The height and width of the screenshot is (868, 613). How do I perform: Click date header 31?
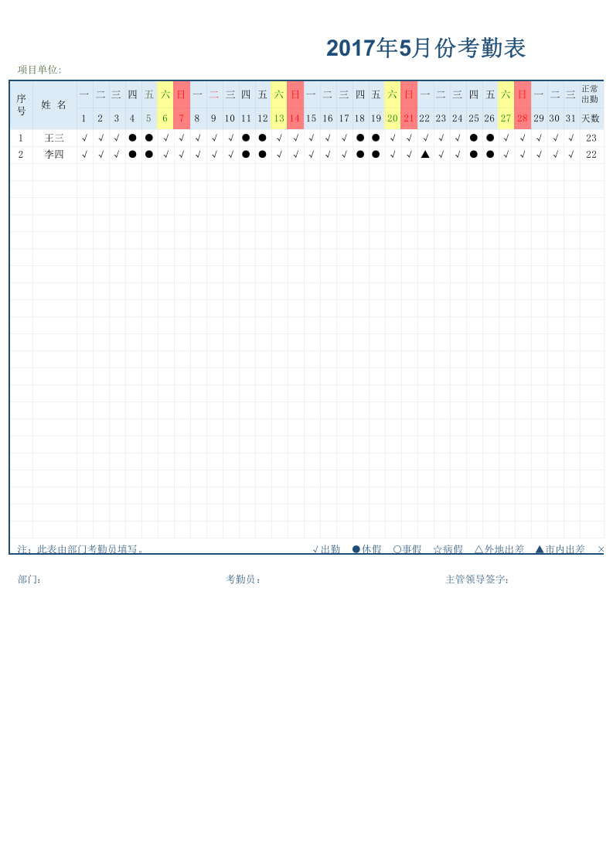pos(571,118)
